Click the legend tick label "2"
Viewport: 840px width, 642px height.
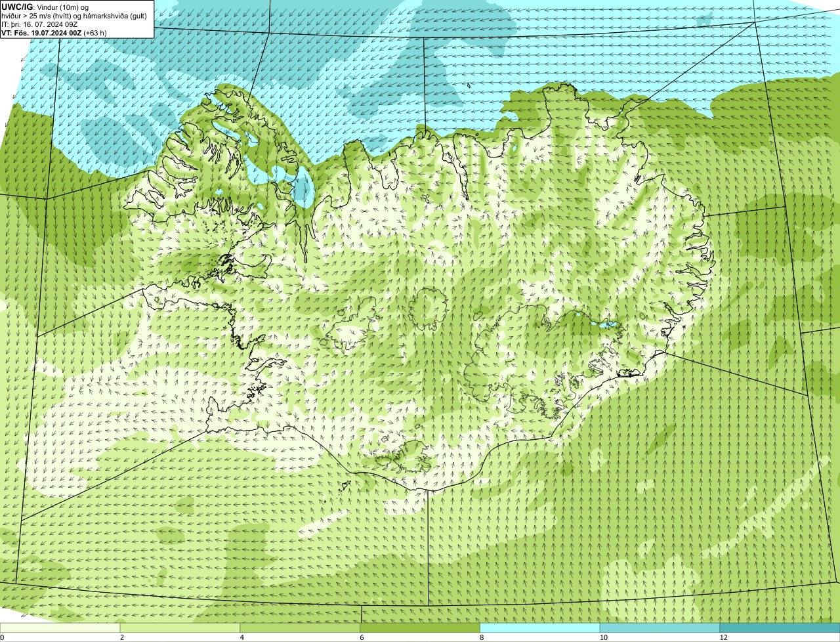(x=122, y=637)
